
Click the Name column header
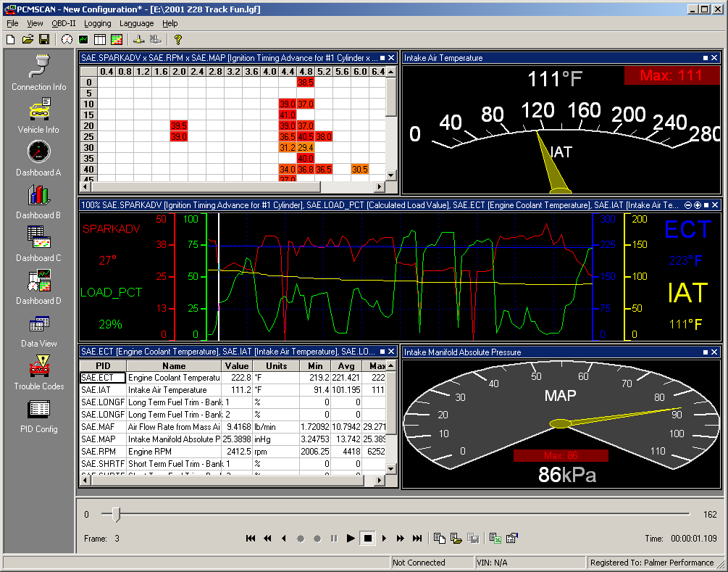174,366
